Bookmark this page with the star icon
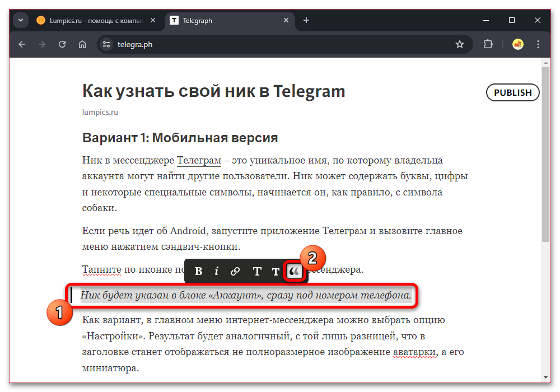Screen dimensions: 560x392 point(460,44)
